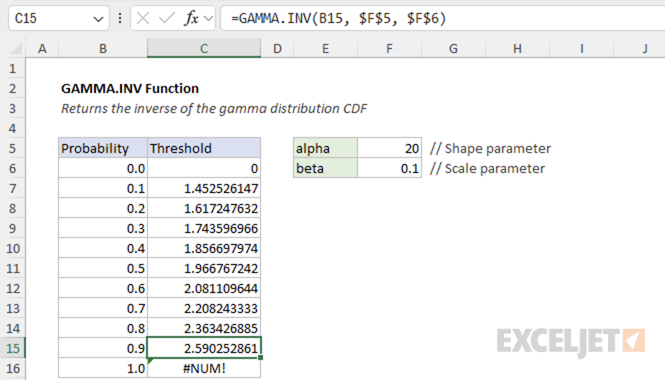The width and height of the screenshot is (665, 380).
Task: Click the 'Threshold' header cell
Action: [204, 148]
